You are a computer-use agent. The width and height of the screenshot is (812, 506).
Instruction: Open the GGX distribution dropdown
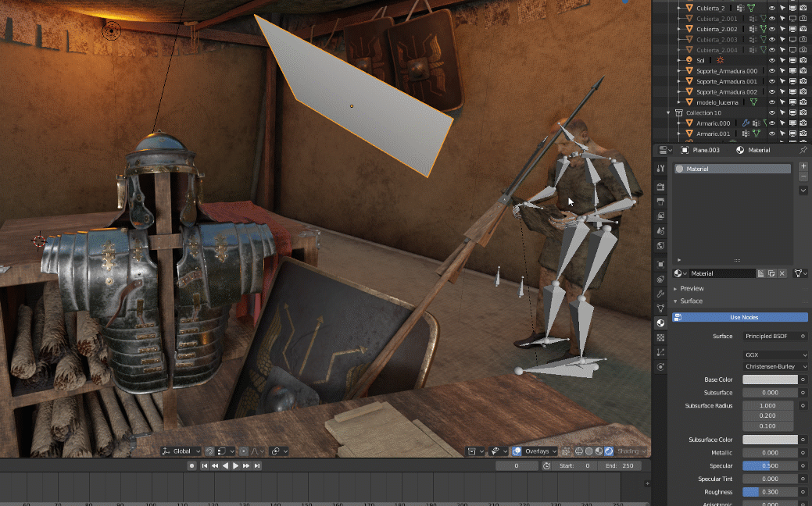(x=775, y=355)
